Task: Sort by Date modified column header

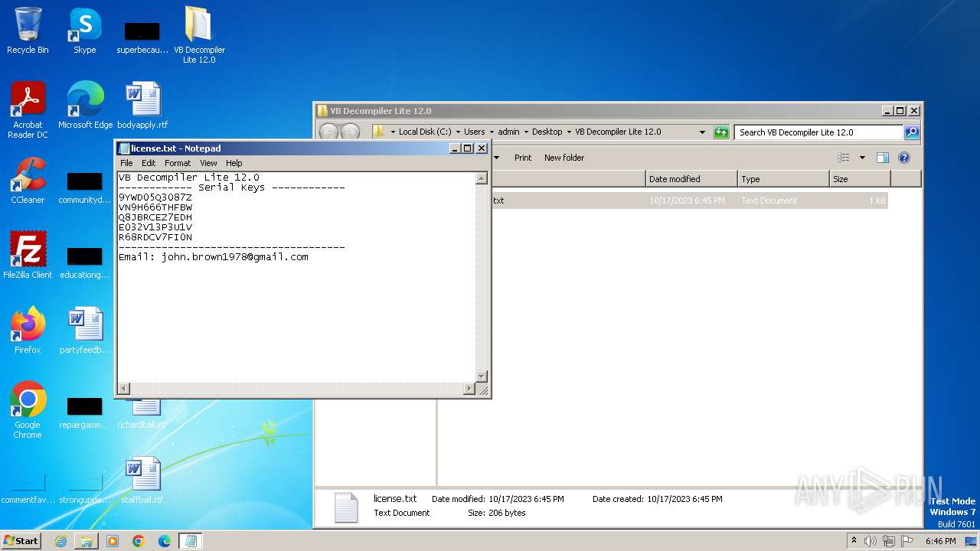Action: pyautogui.click(x=691, y=179)
